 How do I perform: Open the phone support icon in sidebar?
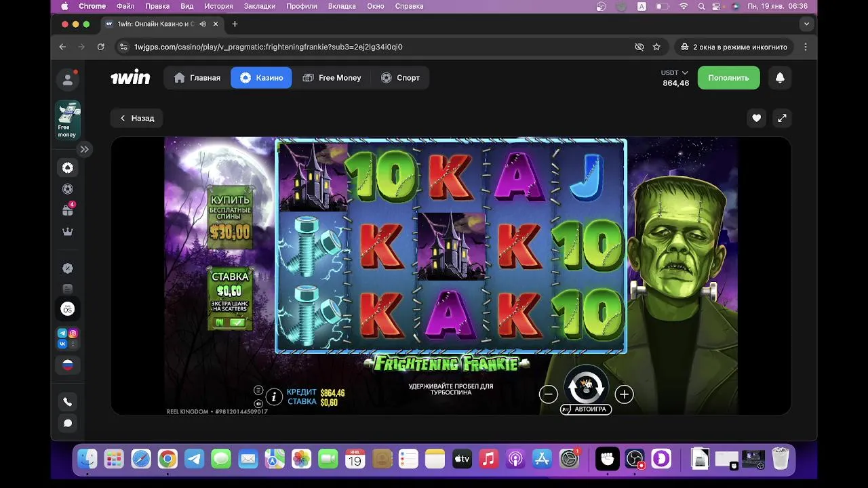68,402
